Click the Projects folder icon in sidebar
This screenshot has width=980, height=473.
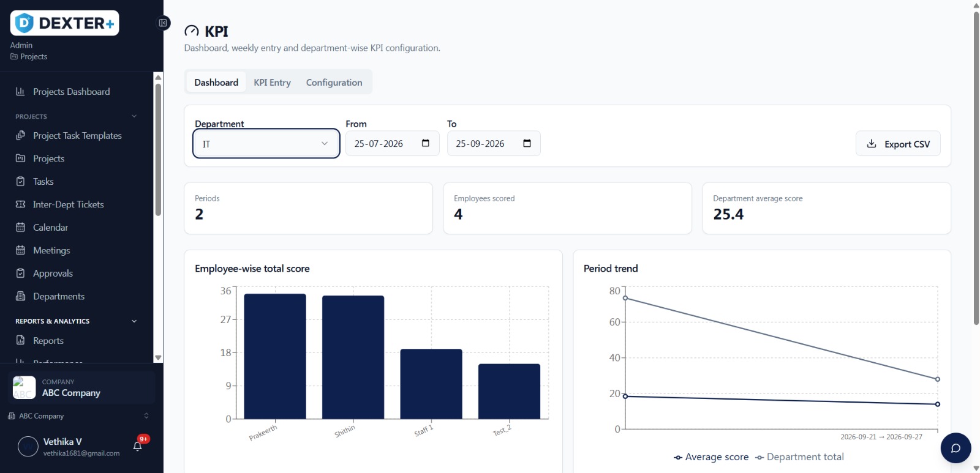coord(20,158)
